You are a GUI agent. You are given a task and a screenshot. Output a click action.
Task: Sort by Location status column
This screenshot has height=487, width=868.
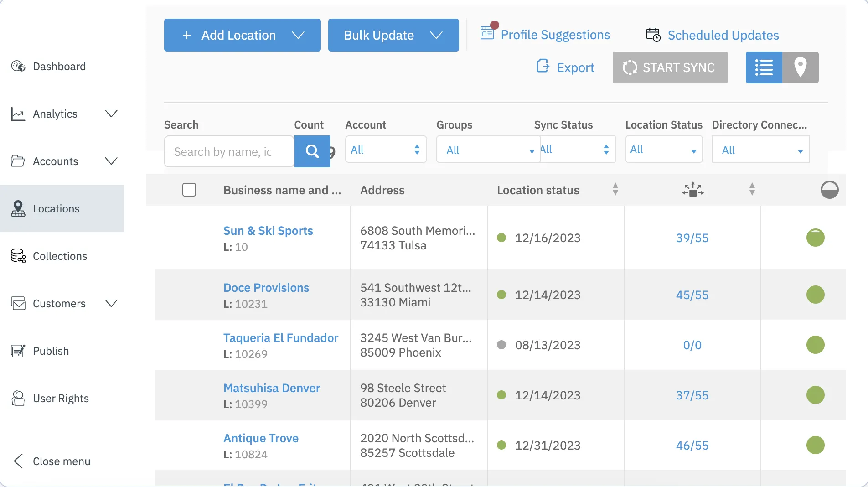pos(538,190)
